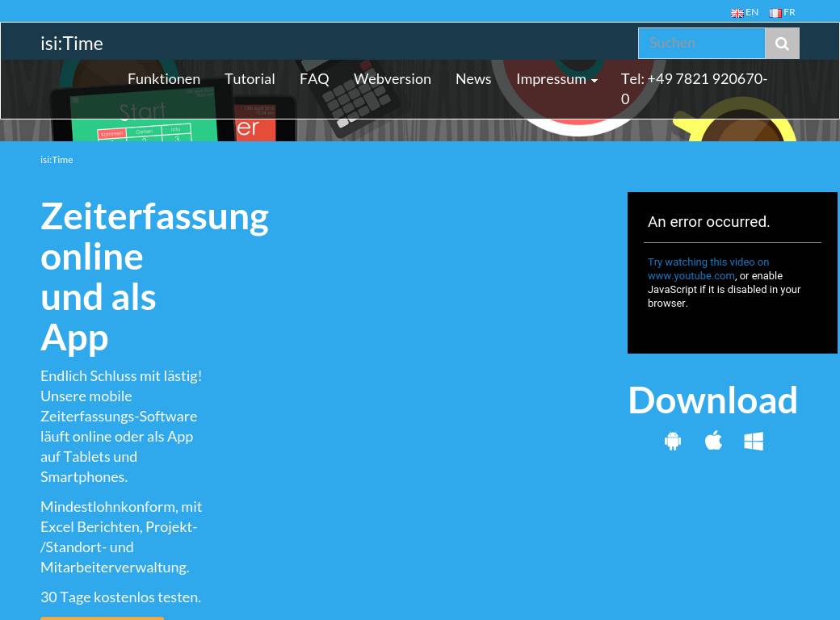
Task: Click the 'An error occurred.' video panel
Action: tap(733, 273)
